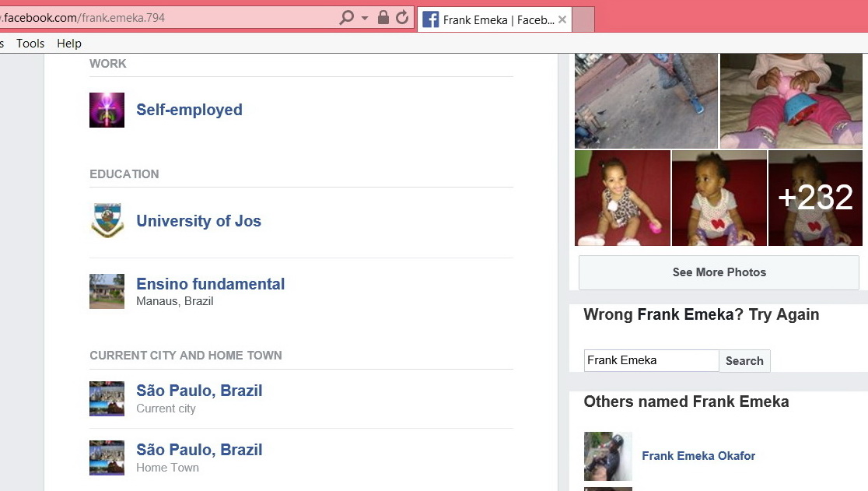Click the São Paulo current city icon
This screenshot has width=868, height=491.
click(x=107, y=398)
